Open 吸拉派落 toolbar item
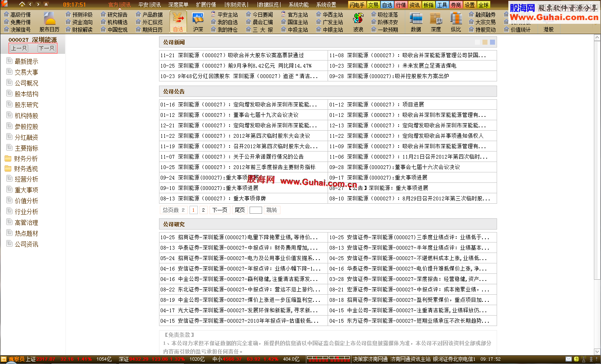The height and width of the screenshot is (364, 601). tap(384, 15)
